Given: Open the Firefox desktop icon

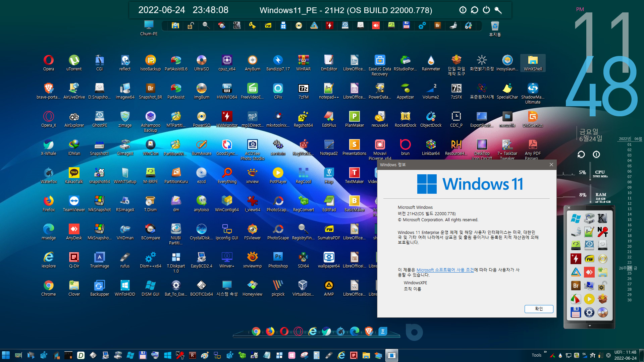Looking at the screenshot, I should click(49, 204).
